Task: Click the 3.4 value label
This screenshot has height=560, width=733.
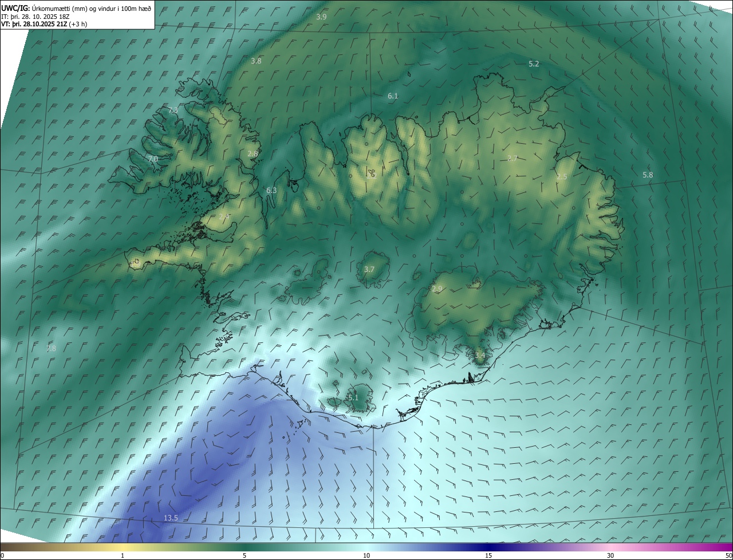Action: 480,356
